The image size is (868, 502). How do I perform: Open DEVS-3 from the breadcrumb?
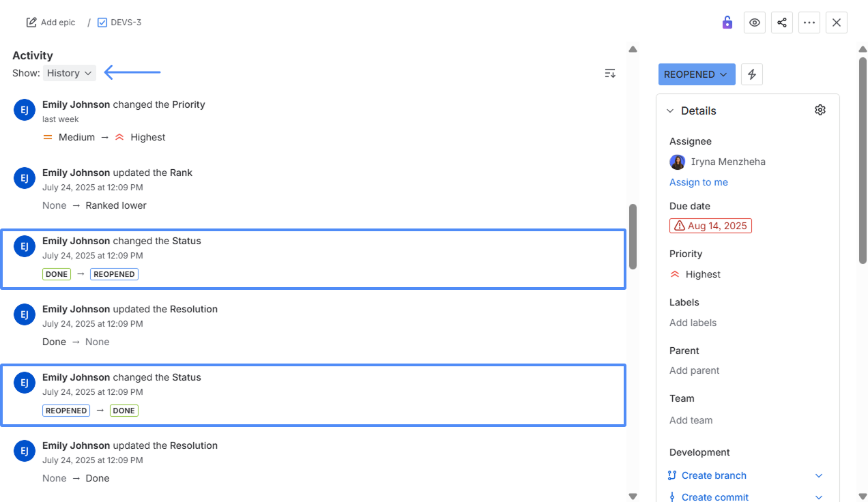pos(126,22)
